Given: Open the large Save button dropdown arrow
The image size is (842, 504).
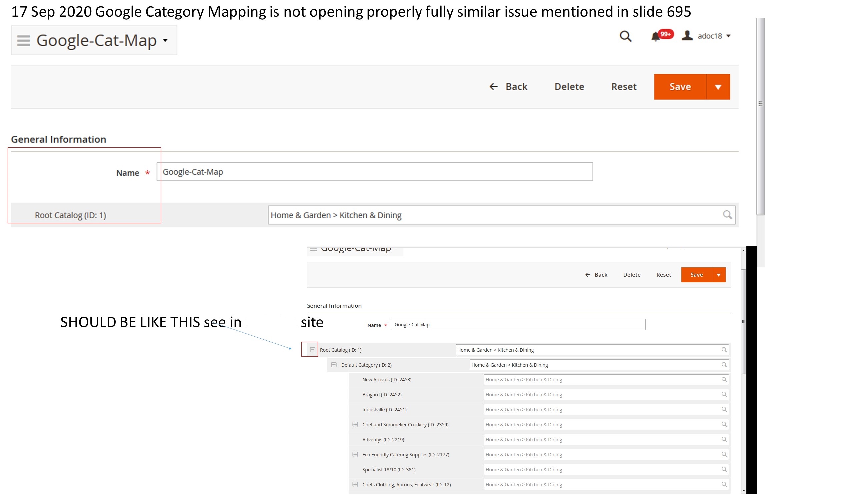Looking at the screenshot, I should pos(718,87).
